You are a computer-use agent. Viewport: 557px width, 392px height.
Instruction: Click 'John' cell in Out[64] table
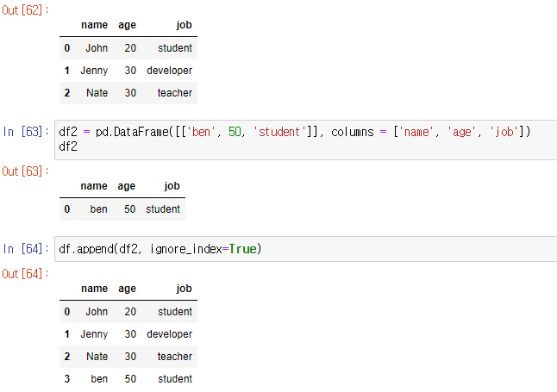[x=97, y=312]
